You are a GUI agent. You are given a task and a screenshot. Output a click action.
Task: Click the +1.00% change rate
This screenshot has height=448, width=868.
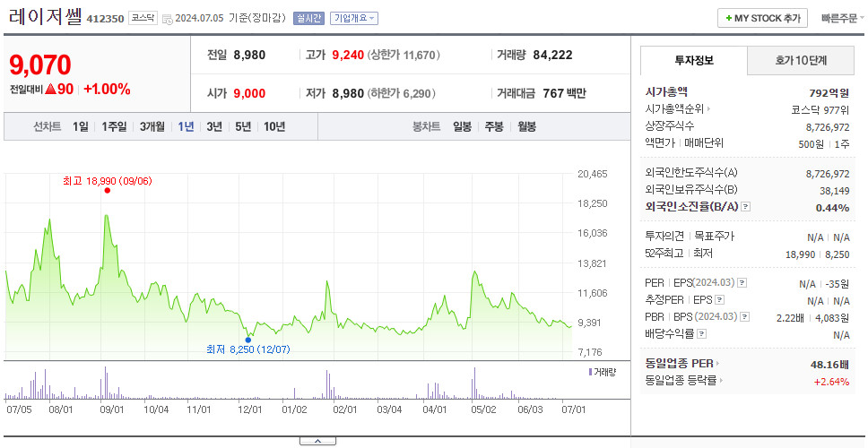pos(107,89)
